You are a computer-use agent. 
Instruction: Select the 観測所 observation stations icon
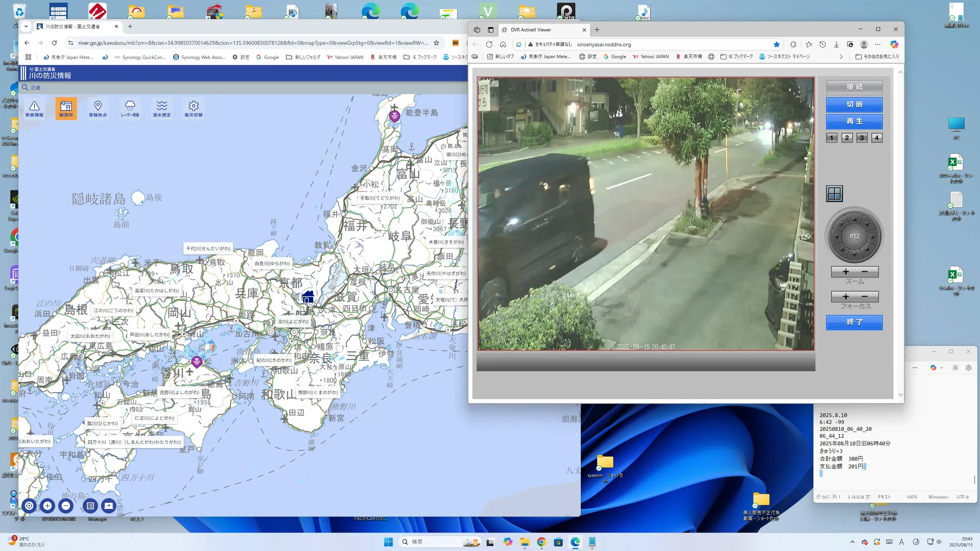click(66, 108)
